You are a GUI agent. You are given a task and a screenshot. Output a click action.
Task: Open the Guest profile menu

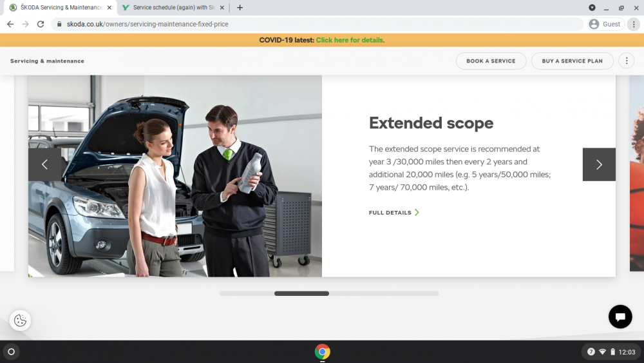(x=605, y=25)
